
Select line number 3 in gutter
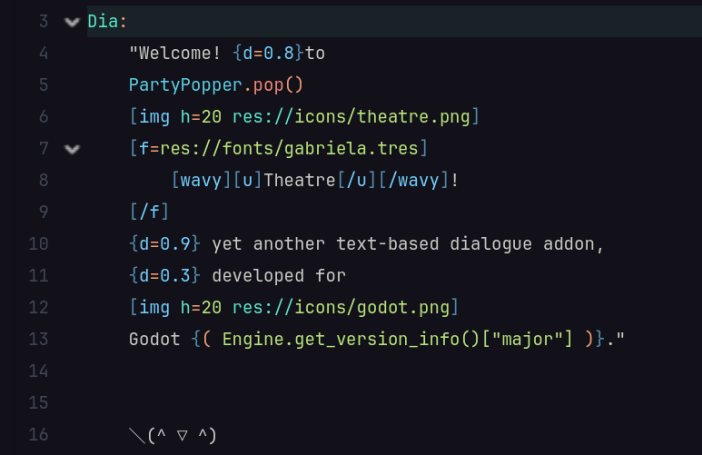[x=43, y=21]
